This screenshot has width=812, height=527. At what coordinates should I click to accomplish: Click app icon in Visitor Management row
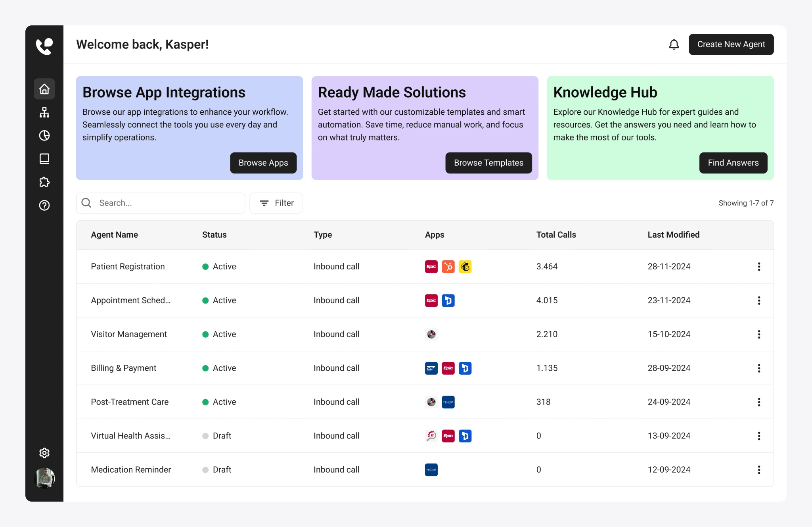[x=431, y=334]
